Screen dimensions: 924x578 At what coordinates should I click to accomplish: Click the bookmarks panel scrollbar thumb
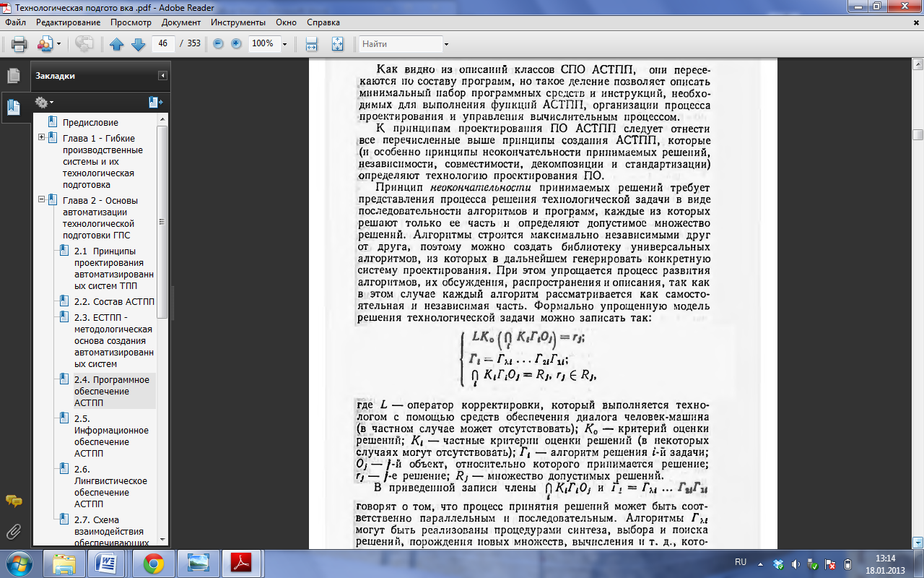tap(162, 223)
